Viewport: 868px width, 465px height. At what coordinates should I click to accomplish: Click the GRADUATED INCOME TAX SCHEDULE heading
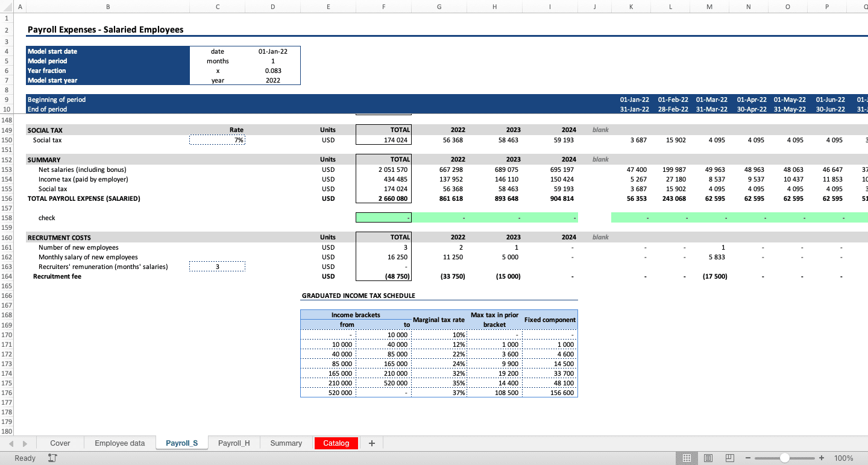tap(358, 296)
